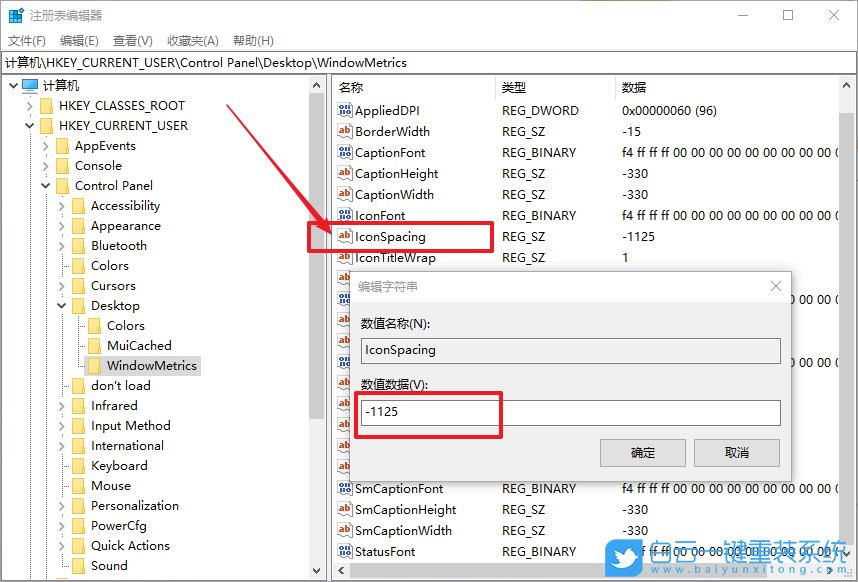Click the 取消 button in the edit dialog
The width and height of the screenshot is (858, 582).
point(736,452)
